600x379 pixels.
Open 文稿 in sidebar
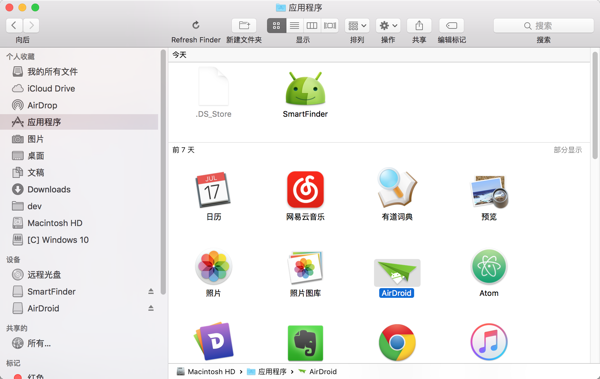(79, 173)
